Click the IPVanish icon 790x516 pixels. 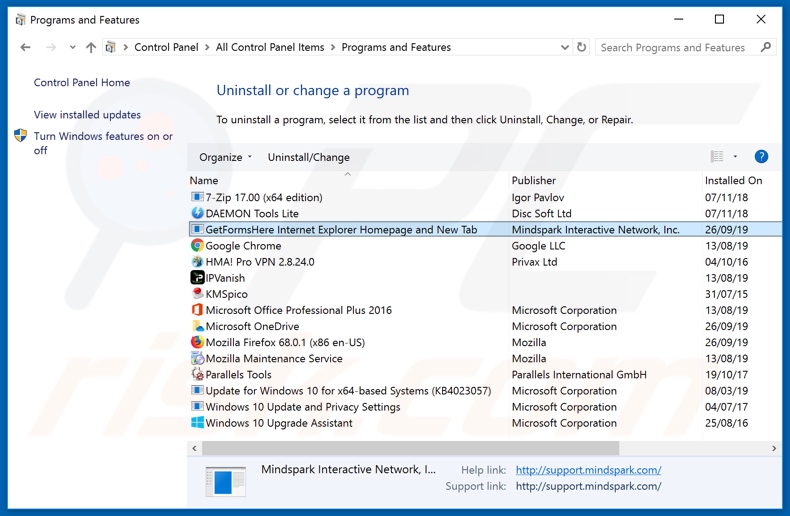click(197, 278)
